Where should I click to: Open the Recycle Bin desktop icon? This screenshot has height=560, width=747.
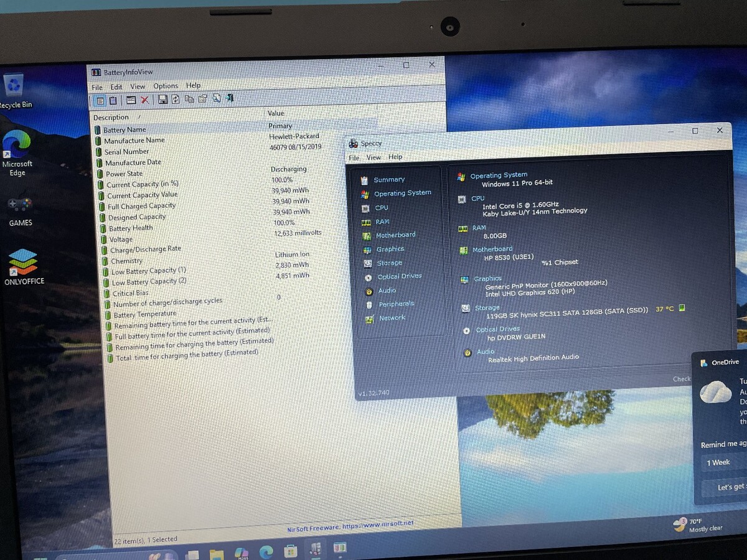(x=14, y=88)
